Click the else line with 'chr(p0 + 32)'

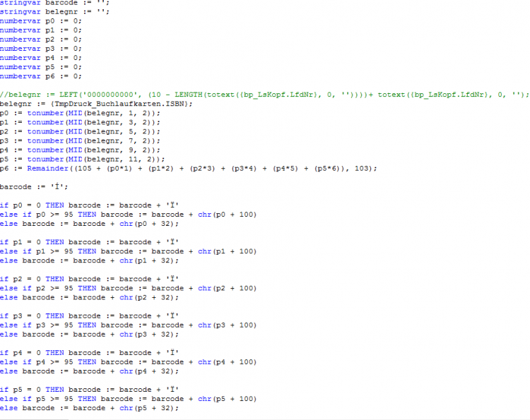pos(89,224)
